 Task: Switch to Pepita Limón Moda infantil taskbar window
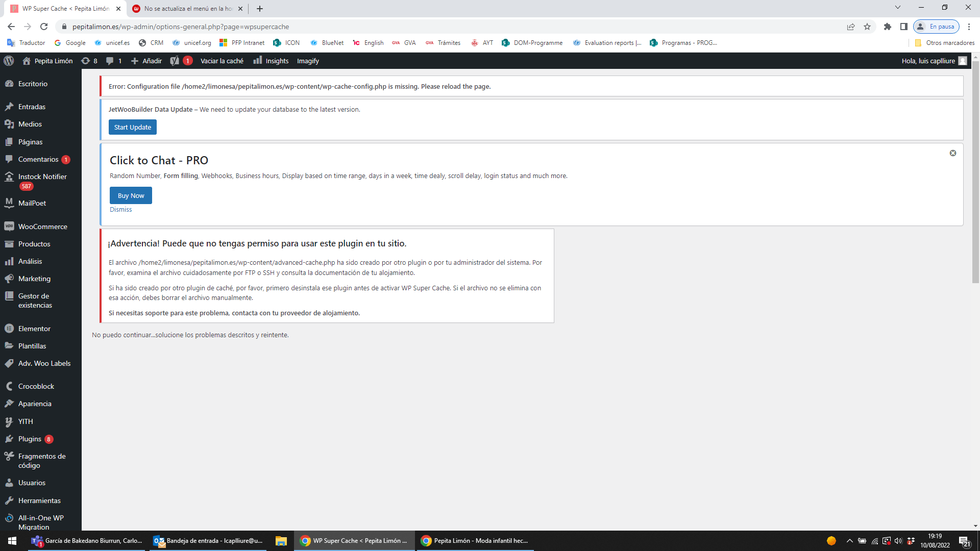pos(475,541)
